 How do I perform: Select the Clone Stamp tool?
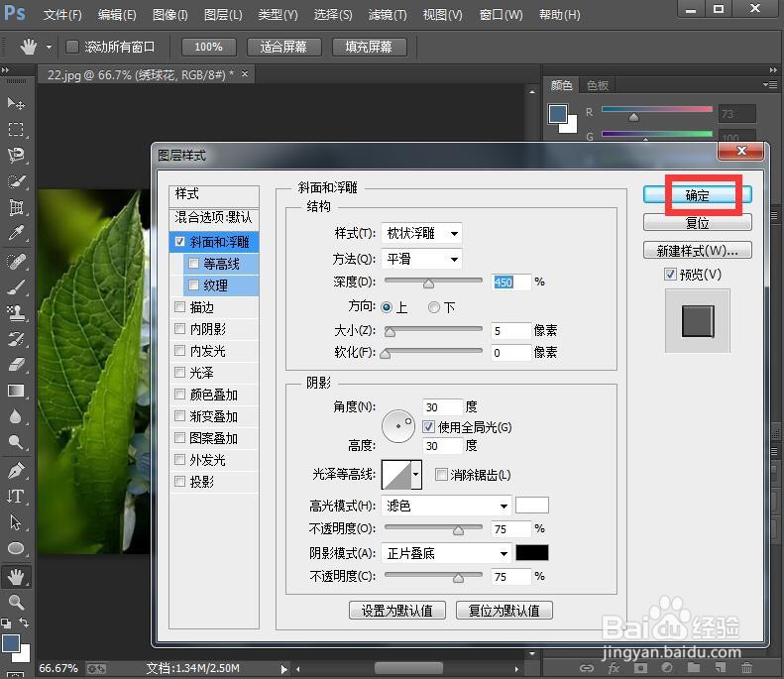(16, 313)
